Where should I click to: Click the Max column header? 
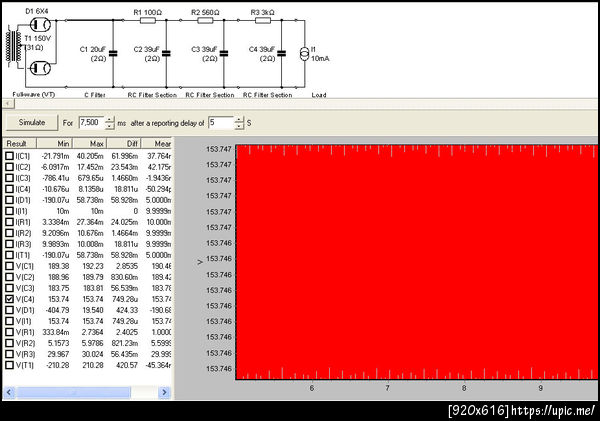tap(90, 144)
